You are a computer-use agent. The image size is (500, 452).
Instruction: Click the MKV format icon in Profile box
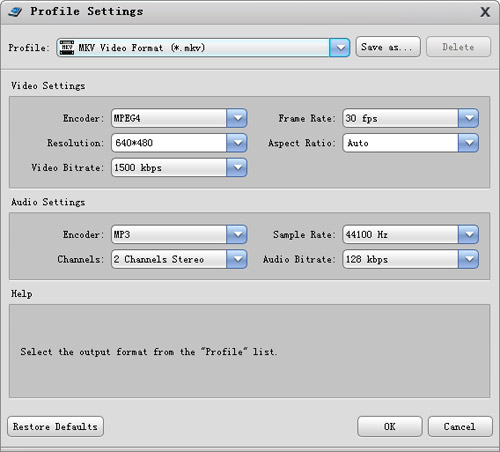[67, 48]
